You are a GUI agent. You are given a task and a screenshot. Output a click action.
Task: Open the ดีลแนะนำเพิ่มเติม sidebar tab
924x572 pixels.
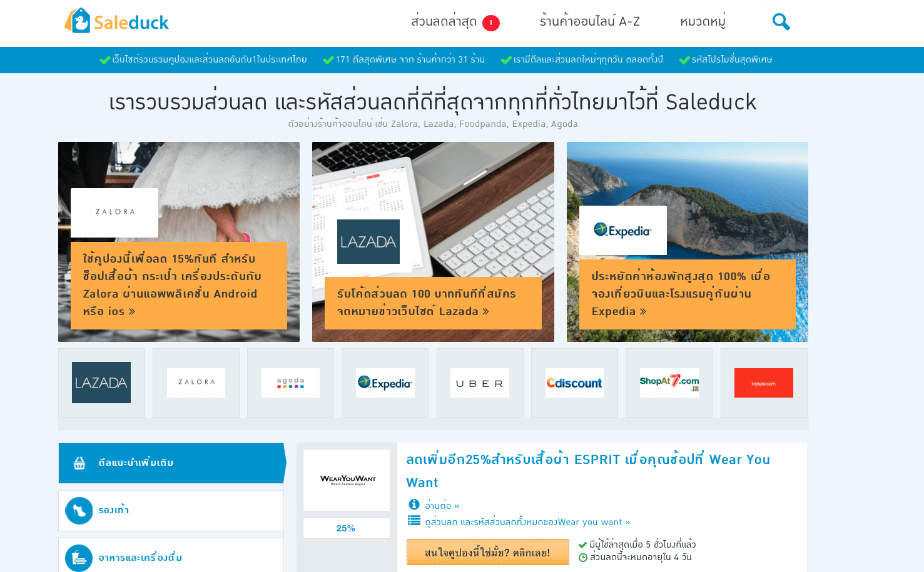tap(172, 463)
